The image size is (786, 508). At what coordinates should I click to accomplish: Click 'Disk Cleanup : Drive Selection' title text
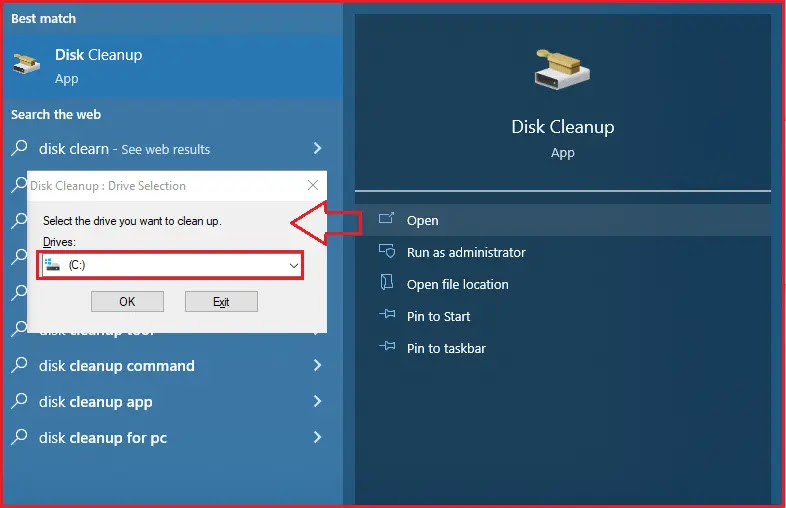(108, 186)
